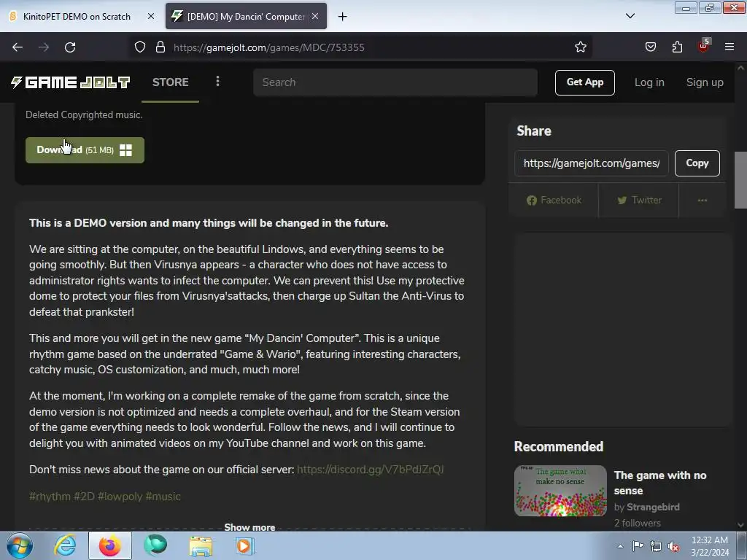Image resolution: width=747 pixels, height=560 pixels.
Task: Expand the list all tabs chevron
Action: point(630,16)
